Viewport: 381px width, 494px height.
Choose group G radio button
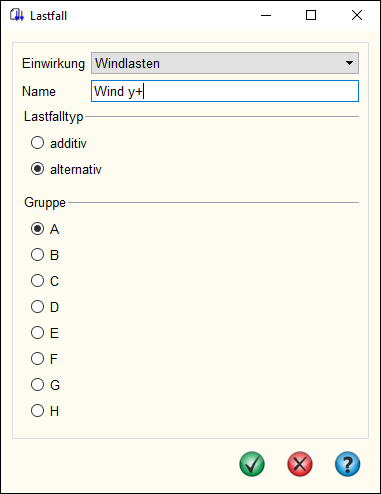pyautogui.click(x=37, y=385)
